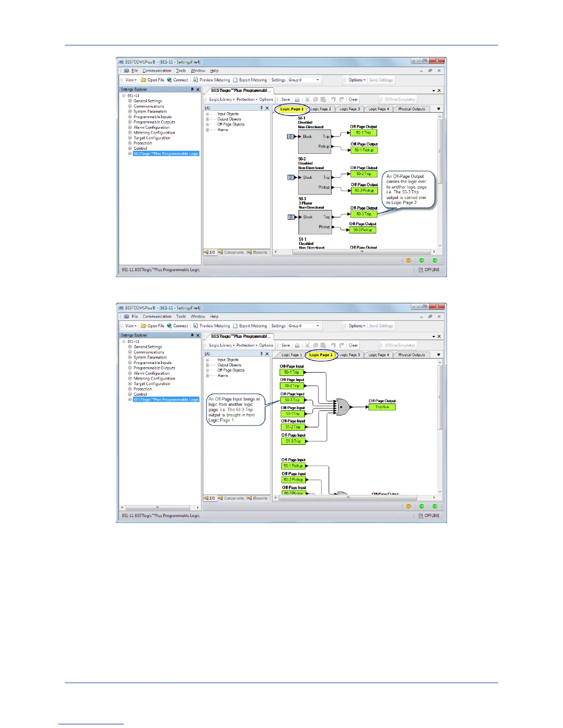Image resolution: width=563 pixels, height=728 pixels.
Task: Open the Tools menu in lower window
Action: pyautogui.click(x=181, y=317)
